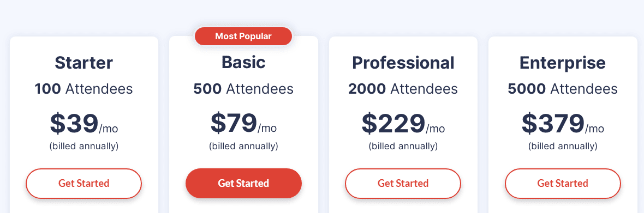Image resolution: width=644 pixels, height=213 pixels.
Task: Select the 500 Attendees text
Action: pos(243,89)
